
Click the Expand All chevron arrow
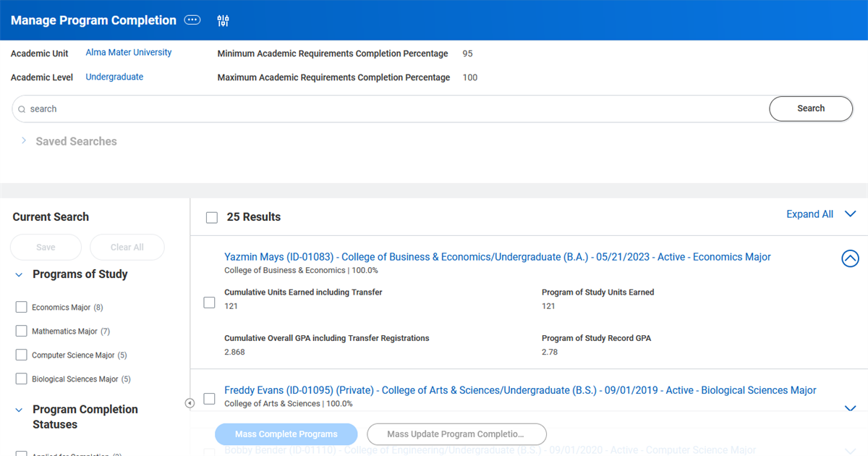848,214
